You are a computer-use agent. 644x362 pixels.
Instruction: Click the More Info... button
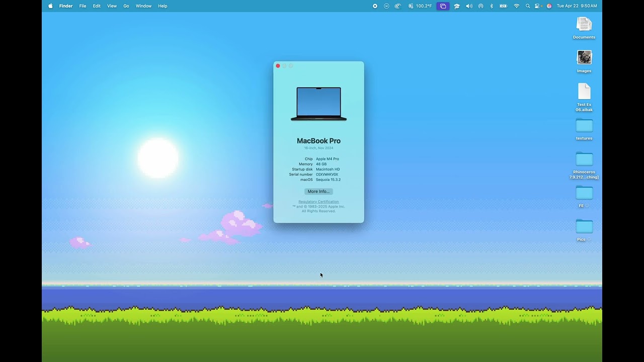[x=318, y=192]
